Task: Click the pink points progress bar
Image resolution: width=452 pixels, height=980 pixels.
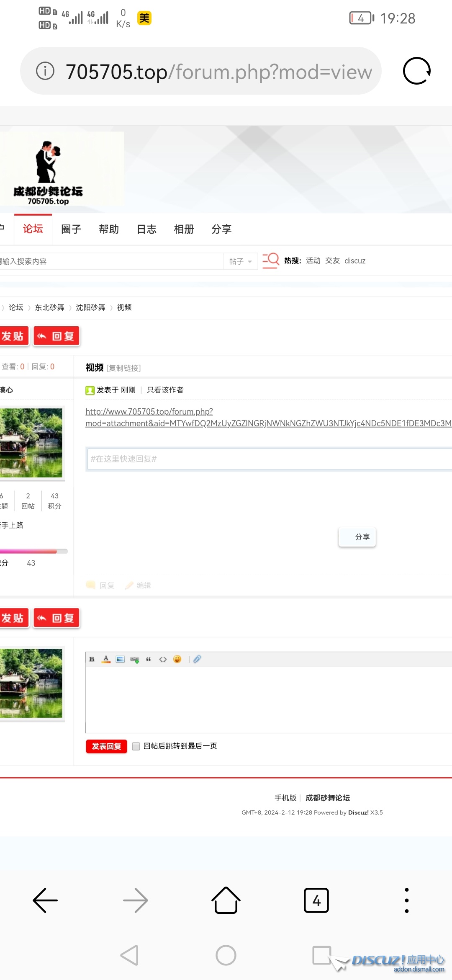Action: [33, 552]
